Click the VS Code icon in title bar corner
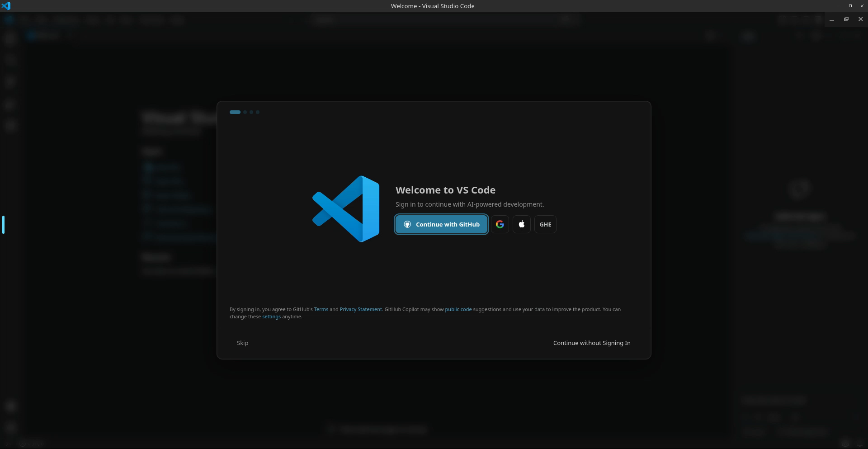Screen dimensions: 868x449 coord(6,6)
